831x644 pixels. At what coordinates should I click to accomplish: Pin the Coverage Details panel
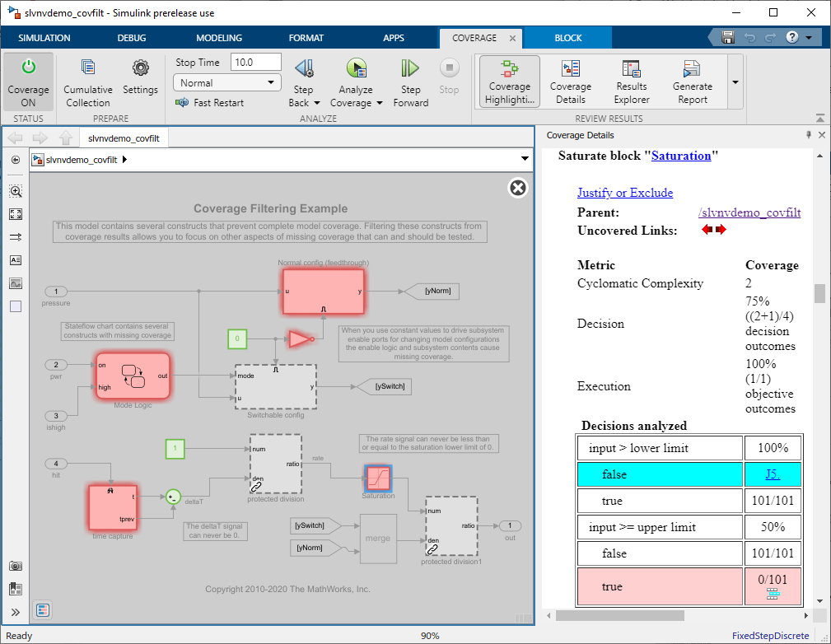coord(808,135)
